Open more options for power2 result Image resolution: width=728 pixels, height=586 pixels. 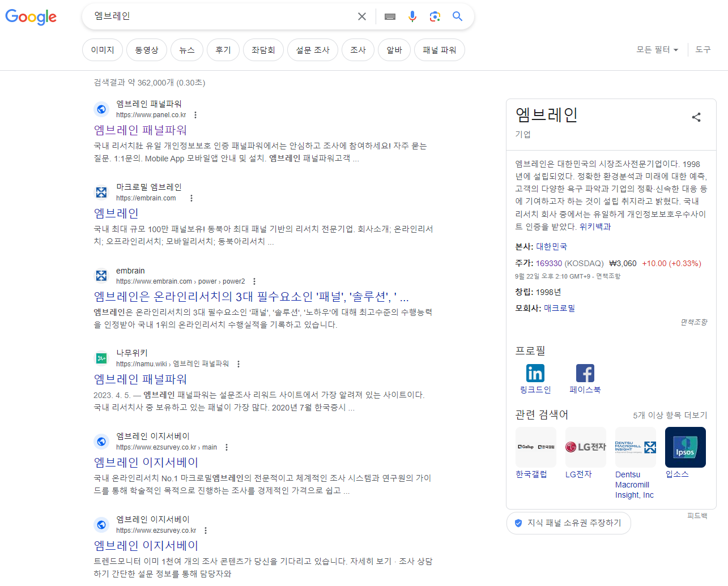254,281
